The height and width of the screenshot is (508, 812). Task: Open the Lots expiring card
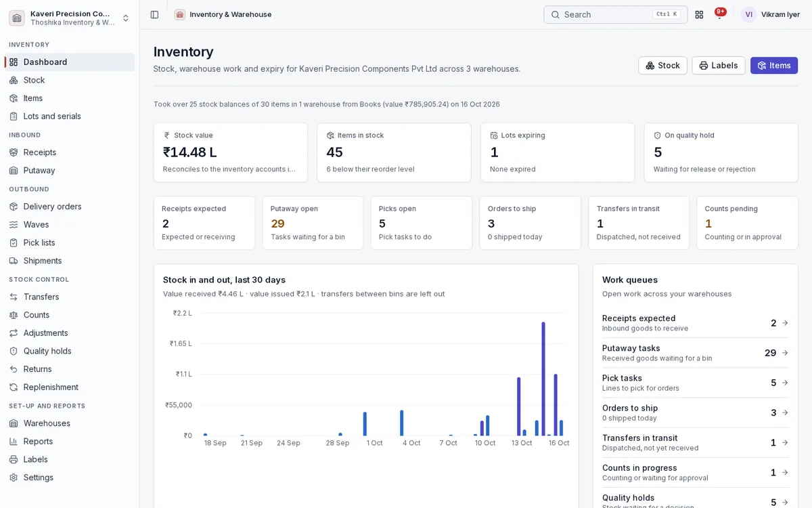pos(558,152)
